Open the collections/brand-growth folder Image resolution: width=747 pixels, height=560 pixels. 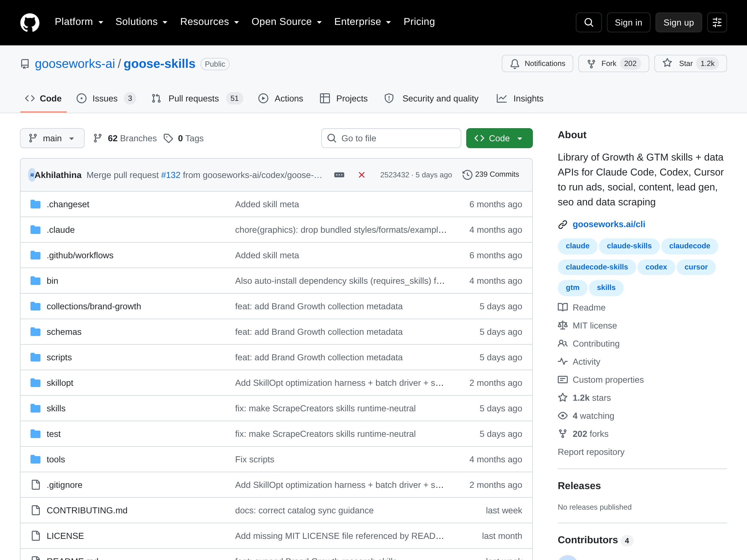(x=94, y=306)
